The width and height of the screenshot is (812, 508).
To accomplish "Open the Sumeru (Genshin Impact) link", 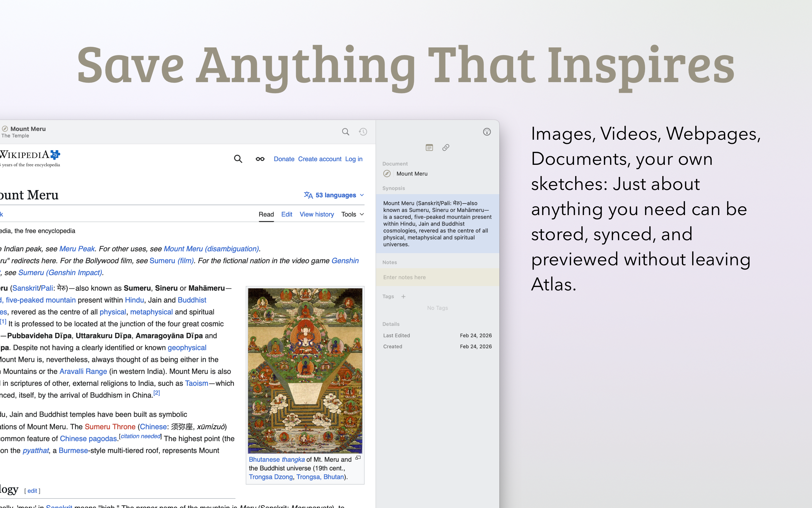I will 60,273.
